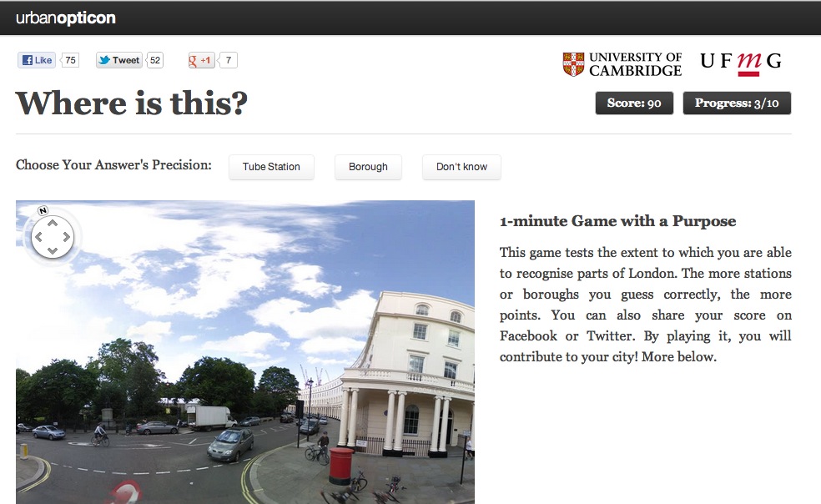This screenshot has height=504, width=821.
Task: Choose Borough answer precision
Action: point(368,167)
